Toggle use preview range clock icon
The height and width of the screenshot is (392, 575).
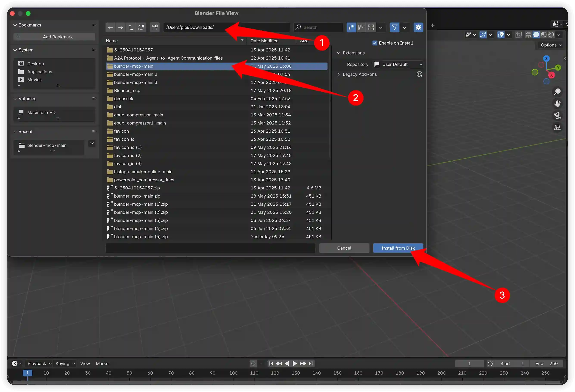coord(490,364)
